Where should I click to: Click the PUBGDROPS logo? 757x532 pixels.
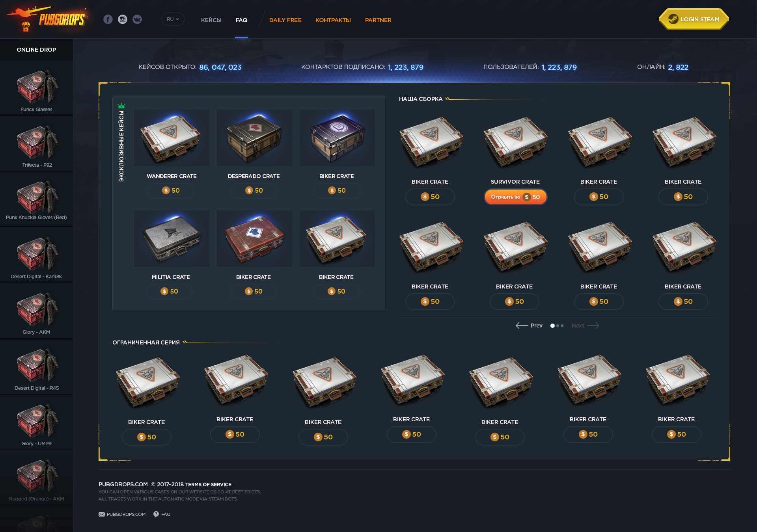click(x=47, y=19)
